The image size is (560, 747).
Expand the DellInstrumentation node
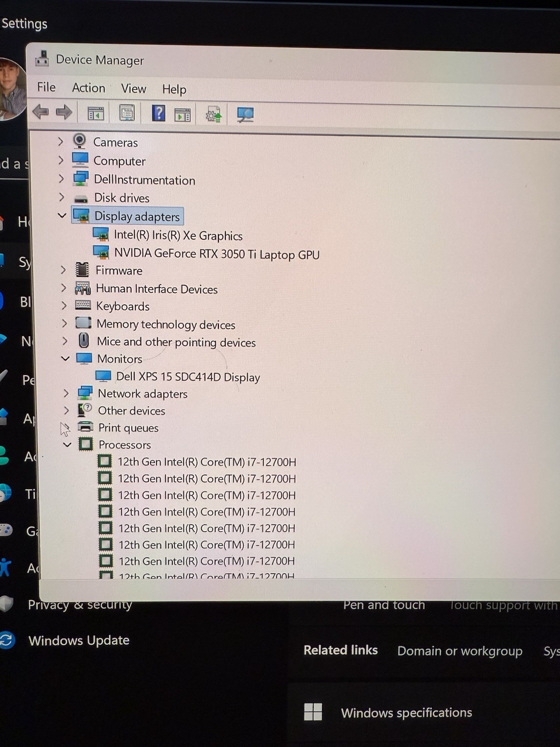[x=61, y=178]
